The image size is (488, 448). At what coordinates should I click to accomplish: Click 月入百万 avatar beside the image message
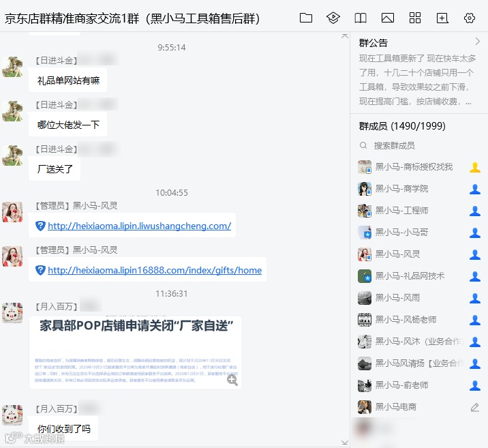pos(12,313)
